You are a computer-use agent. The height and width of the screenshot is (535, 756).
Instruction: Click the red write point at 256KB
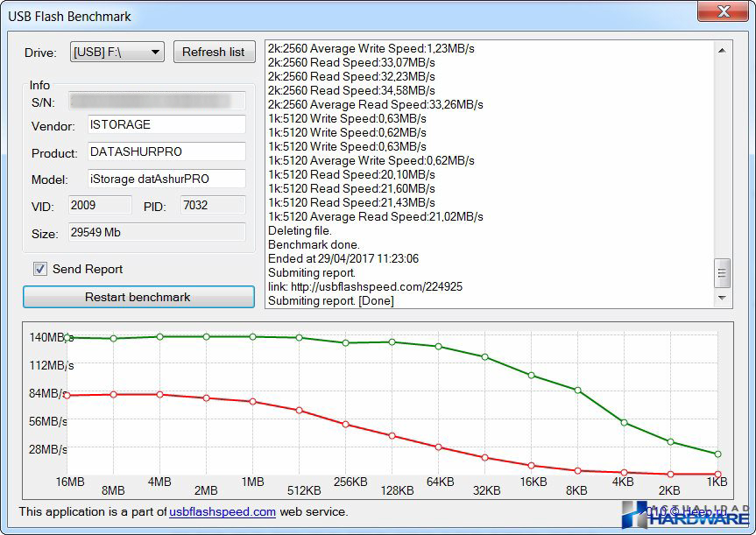click(346, 425)
